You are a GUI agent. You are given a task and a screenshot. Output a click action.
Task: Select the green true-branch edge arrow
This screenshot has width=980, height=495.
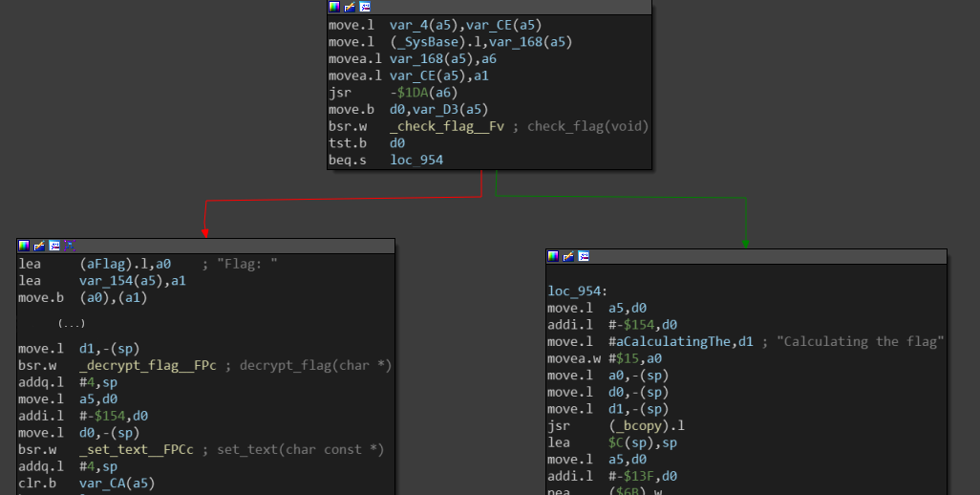click(745, 240)
